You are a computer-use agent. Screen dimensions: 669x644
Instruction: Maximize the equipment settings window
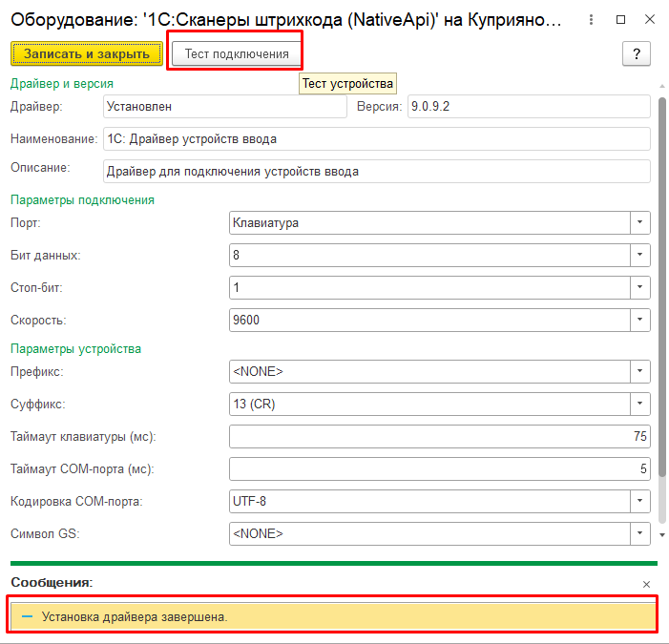(x=621, y=18)
